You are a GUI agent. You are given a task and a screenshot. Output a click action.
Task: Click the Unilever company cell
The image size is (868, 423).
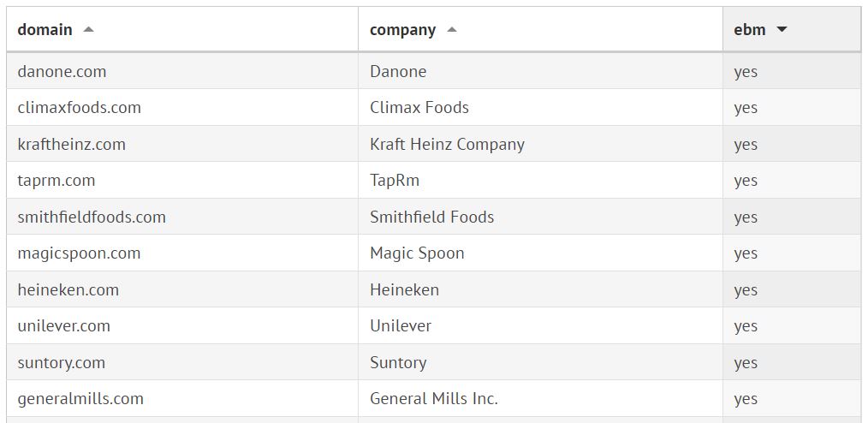pos(400,325)
